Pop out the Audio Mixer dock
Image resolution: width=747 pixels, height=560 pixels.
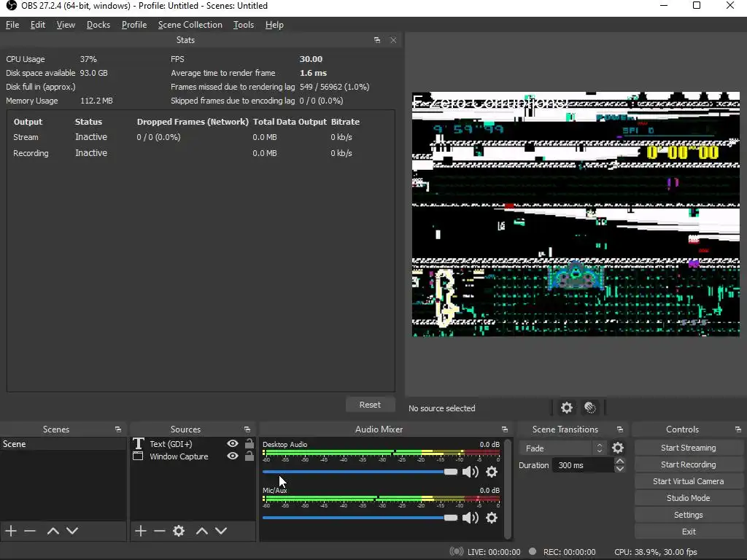505,429
